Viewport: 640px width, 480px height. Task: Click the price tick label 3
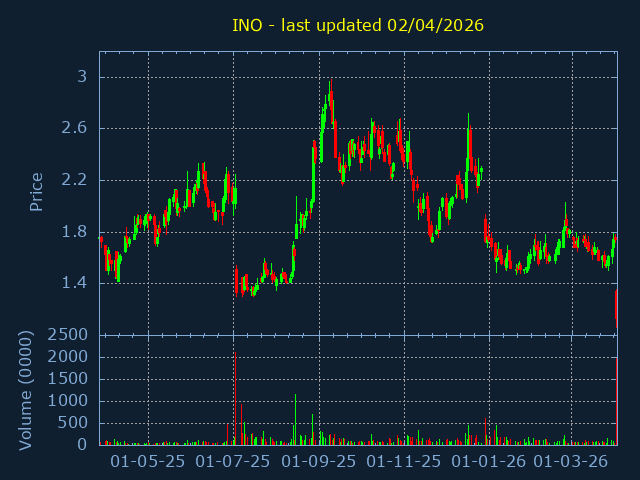(82, 77)
